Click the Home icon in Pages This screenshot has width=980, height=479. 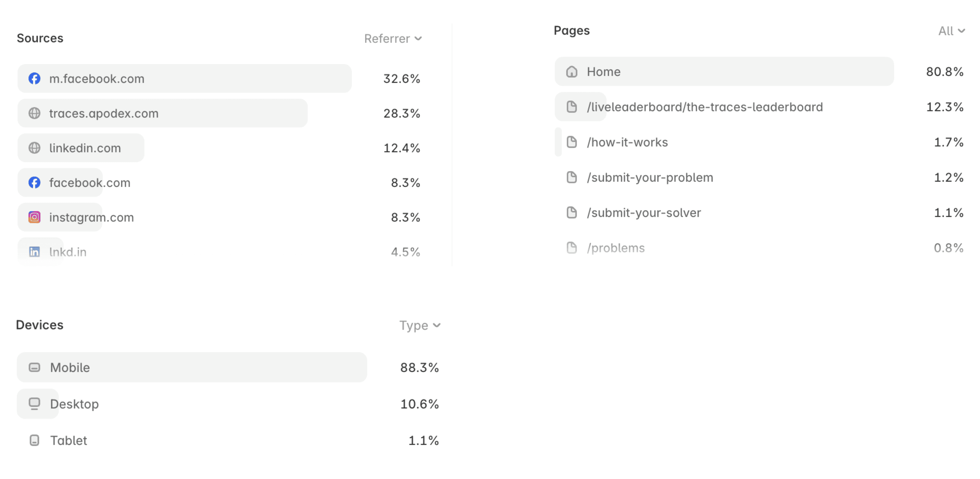pyautogui.click(x=571, y=72)
